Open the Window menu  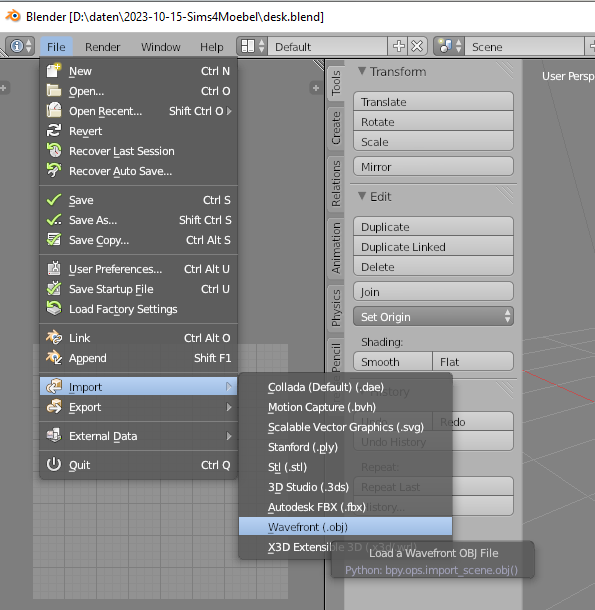(160, 47)
